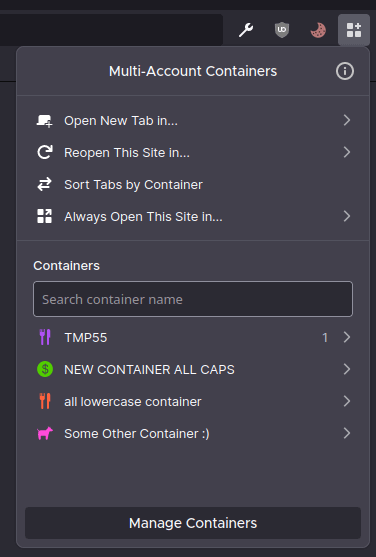Open Some Other Container :) entry
This screenshot has width=376, height=557.
(193, 433)
